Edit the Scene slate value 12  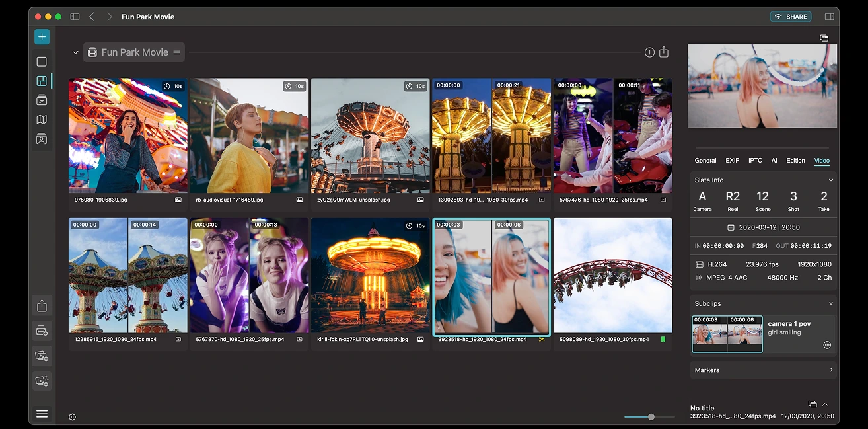tap(763, 196)
